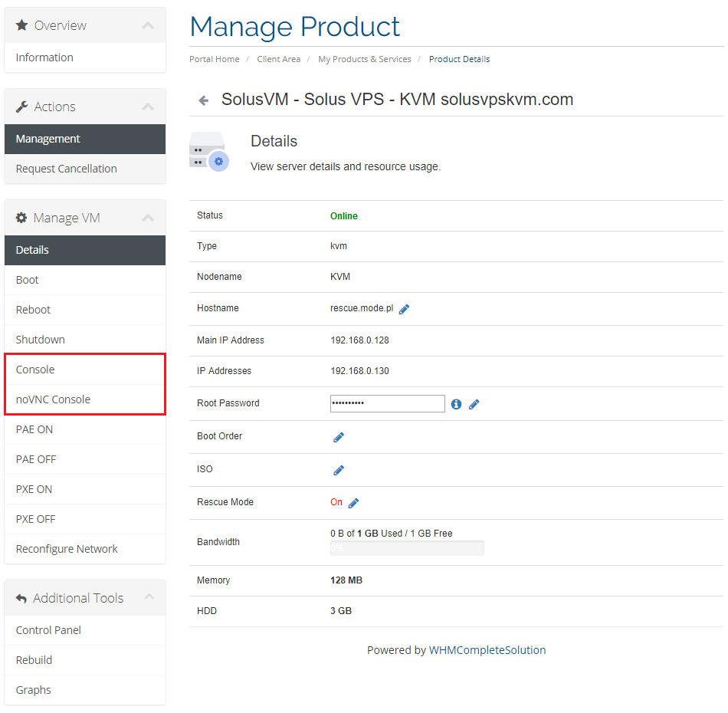This screenshot has width=728, height=713.
Task: Edit the Hostname with pencil icon
Action: coord(404,310)
